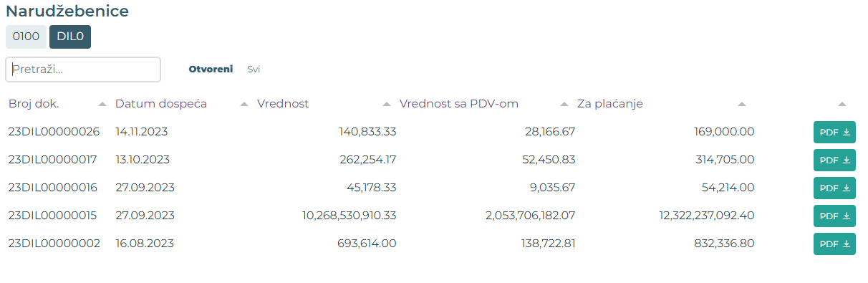Viewport: 868px width, 283px height.
Task: Click the Broj dok. header label
Action: (34, 104)
